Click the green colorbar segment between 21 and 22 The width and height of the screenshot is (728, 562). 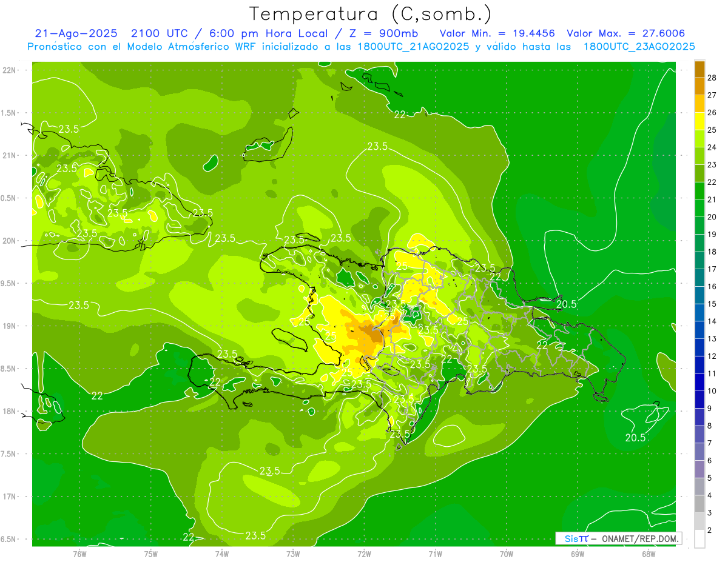[x=699, y=191]
